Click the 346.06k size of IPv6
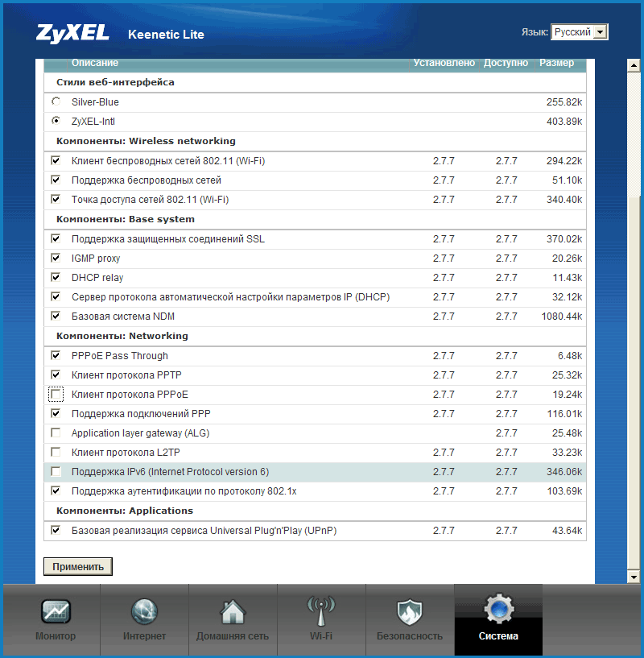This screenshot has width=644, height=658. tap(564, 472)
